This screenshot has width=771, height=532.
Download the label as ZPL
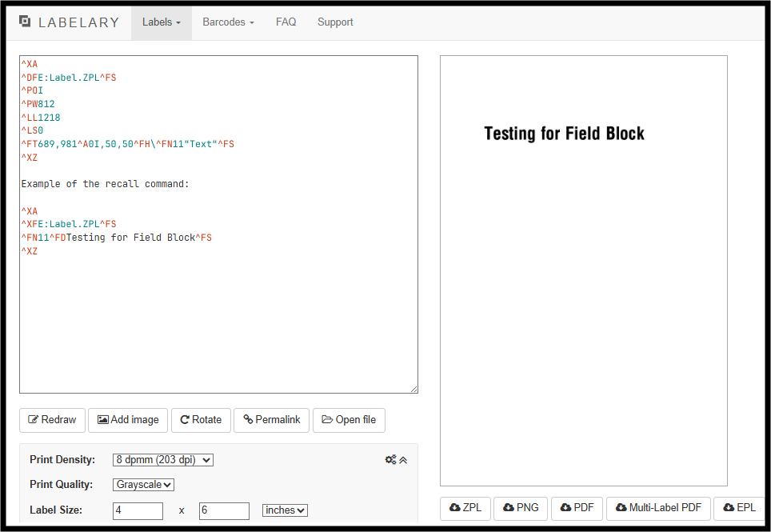point(465,508)
